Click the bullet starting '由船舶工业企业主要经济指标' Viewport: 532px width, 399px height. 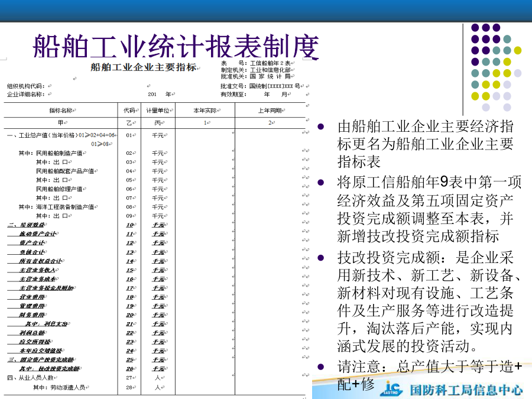click(426, 144)
